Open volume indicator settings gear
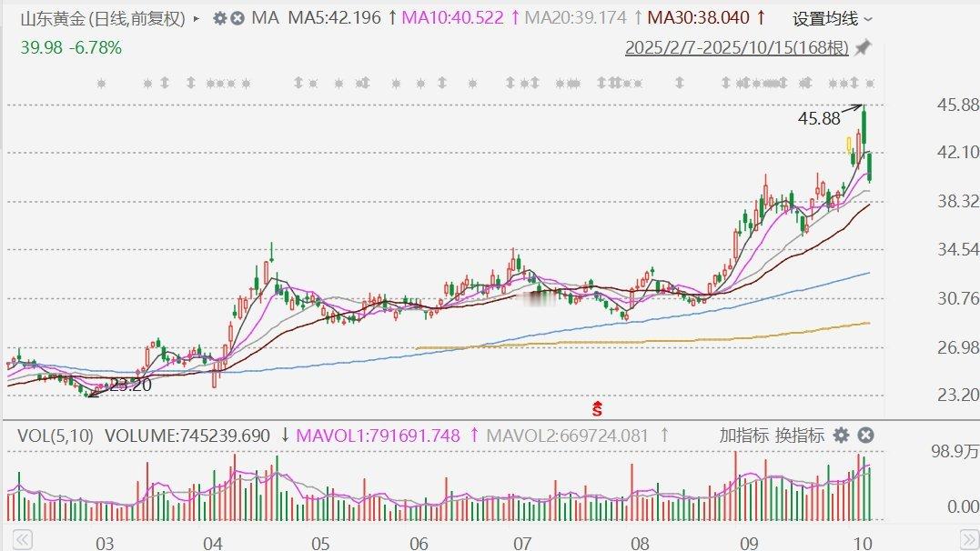980x551 pixels. click(842, 435)
